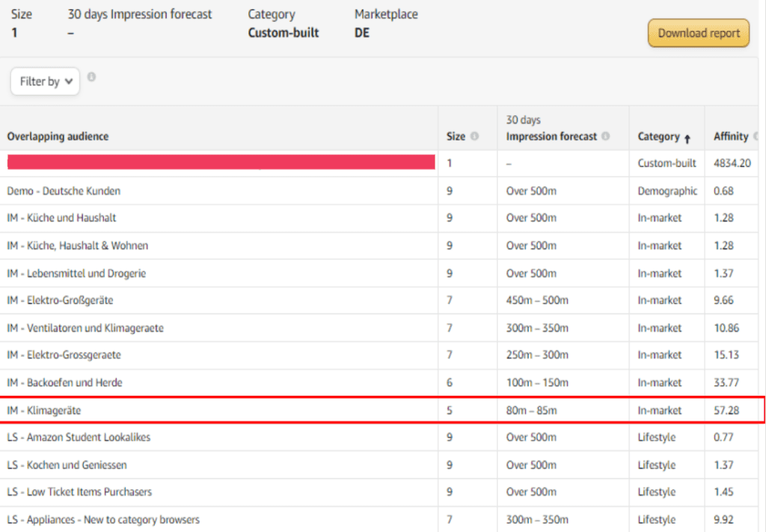Click the sort arrow on the Category column
Image resolution: width=766 pixels, height=532 pixels.
pos(689,138)
